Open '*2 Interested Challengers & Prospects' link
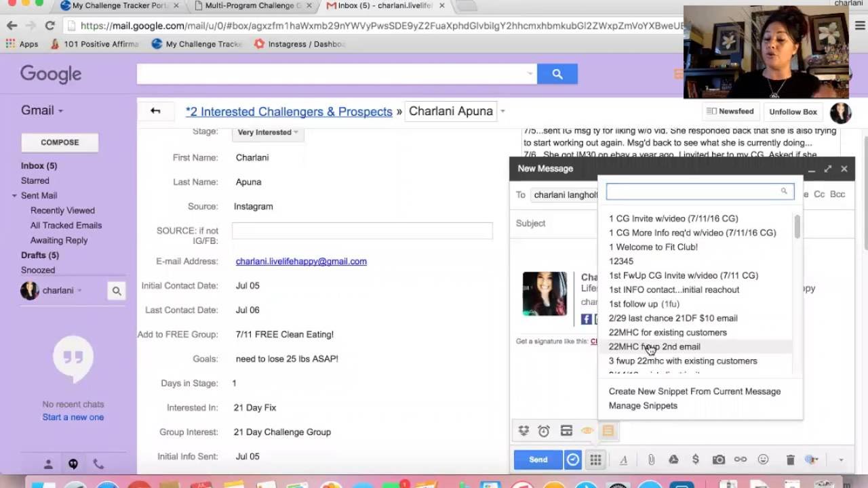868x488 pixels. [289, 112]
